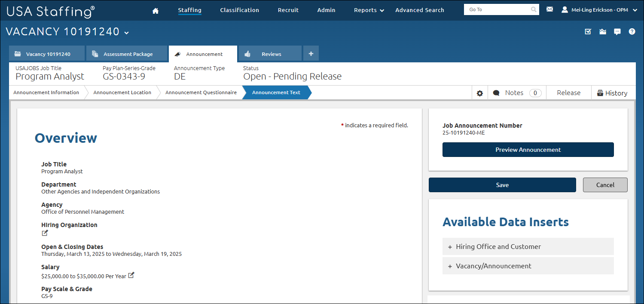
Task: Click the Preview Announcement button
Action: (528, 150)
